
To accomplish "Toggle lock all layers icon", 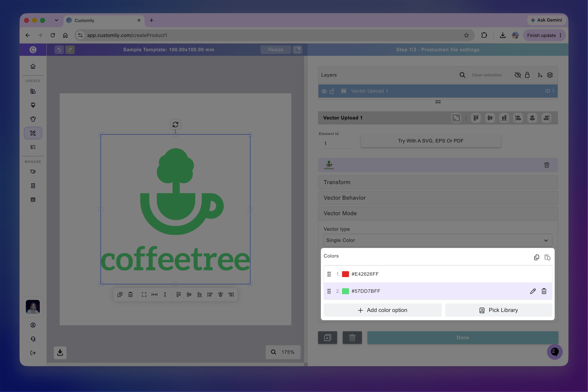I will coord(527,75).
